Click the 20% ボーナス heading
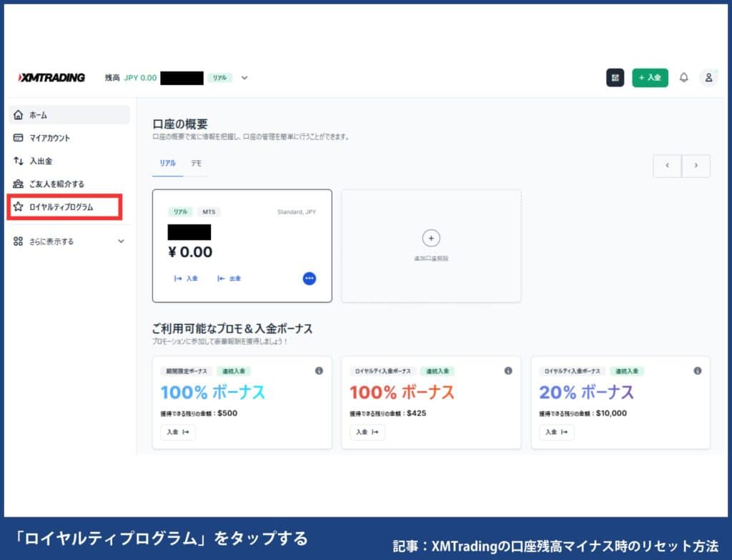 click(x=586, y=392)
